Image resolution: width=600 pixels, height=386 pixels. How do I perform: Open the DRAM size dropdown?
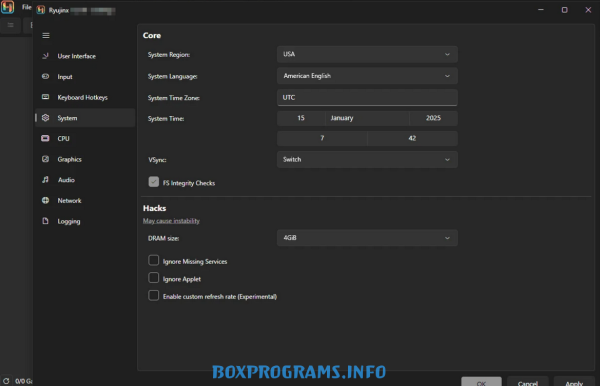pos(367,238)
